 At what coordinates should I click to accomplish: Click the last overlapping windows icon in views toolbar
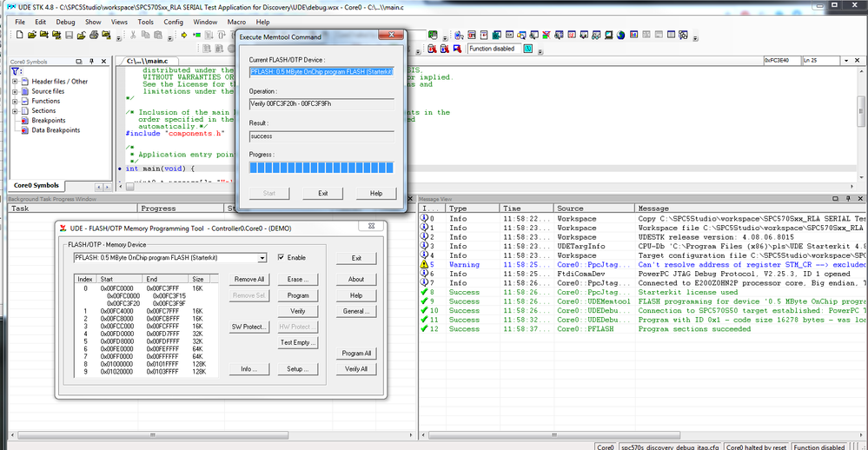[x=683, y=35]
